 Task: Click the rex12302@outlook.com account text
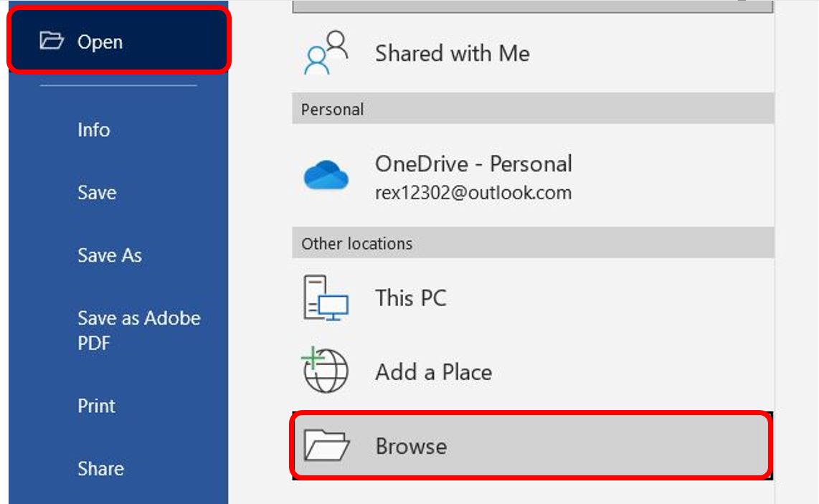pos(473,193)
